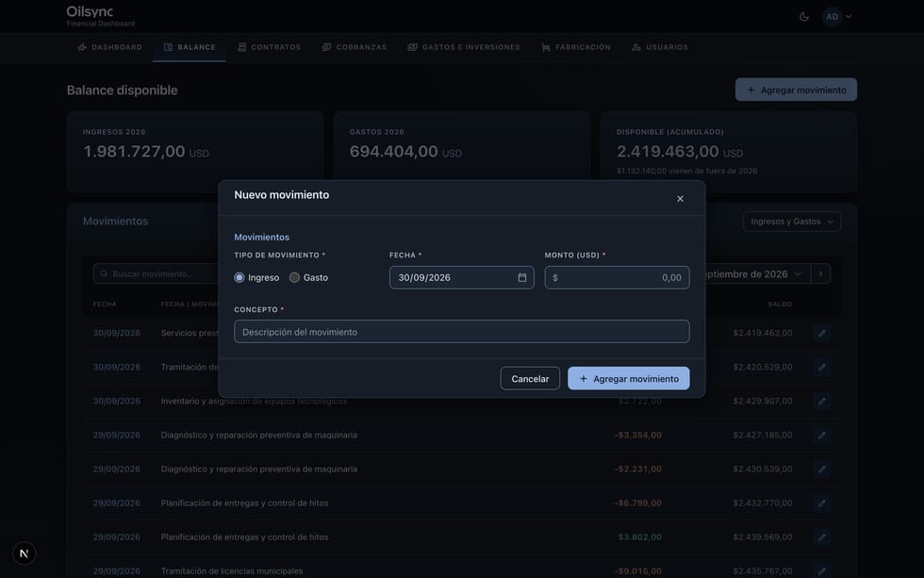Edit the row with saldo $2.430.539,00
The image size is (924, 578).
[x=821, y=470]
